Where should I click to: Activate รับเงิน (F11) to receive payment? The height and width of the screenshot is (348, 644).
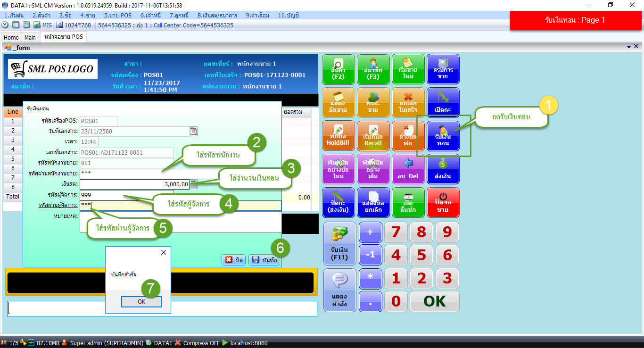pos(339,243)
